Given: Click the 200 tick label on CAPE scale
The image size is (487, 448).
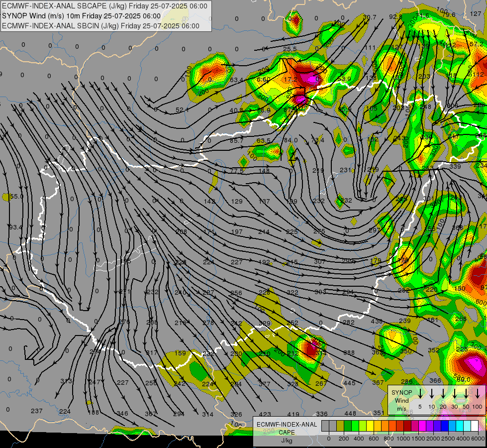Looking at the screenshot, I should tap(344, 439).
